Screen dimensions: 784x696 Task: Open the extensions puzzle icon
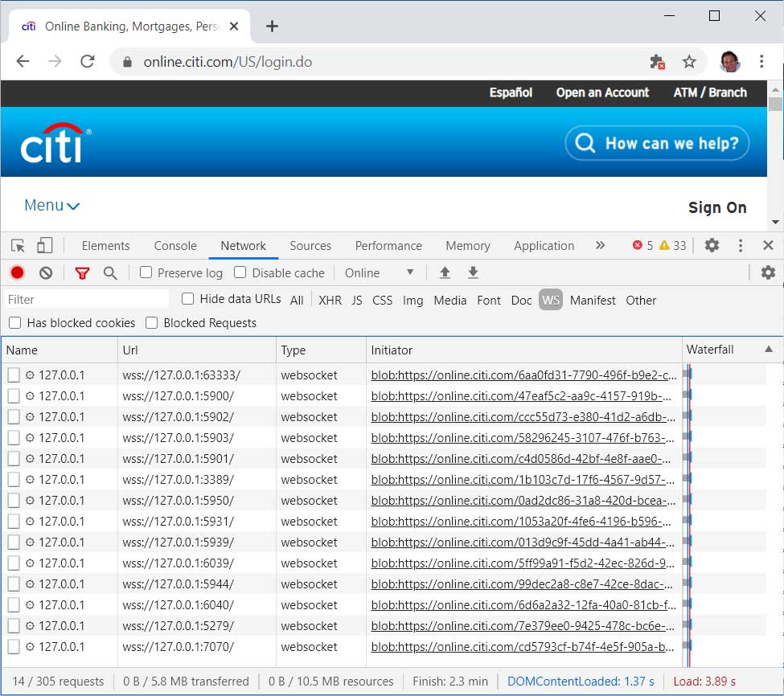(x=657, y=62)
